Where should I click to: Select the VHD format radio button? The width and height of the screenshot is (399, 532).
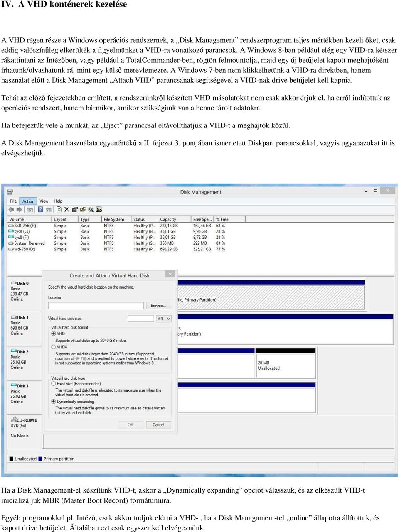pyautogui.click(x=54, y=333)
